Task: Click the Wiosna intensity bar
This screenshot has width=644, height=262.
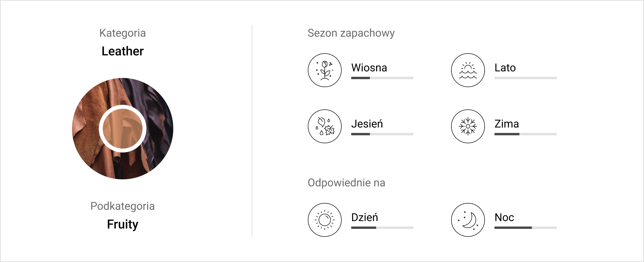Action: (x=382, y=78)
